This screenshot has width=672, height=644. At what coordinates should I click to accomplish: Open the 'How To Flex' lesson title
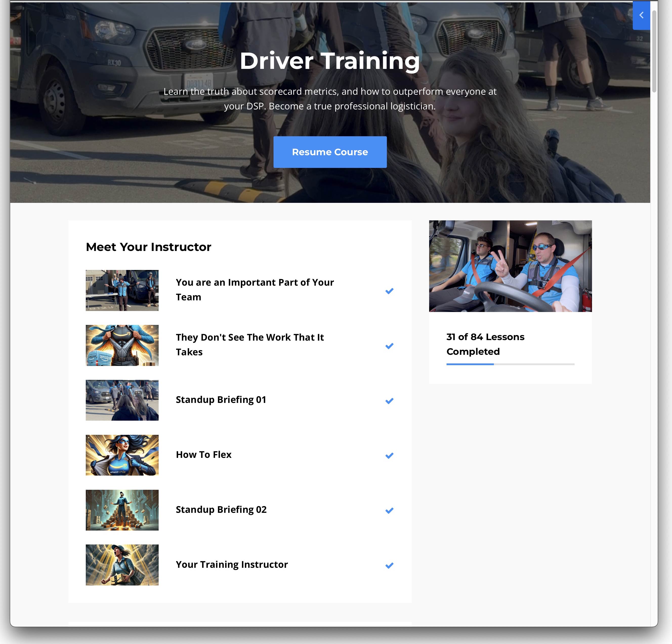(204, 455)
